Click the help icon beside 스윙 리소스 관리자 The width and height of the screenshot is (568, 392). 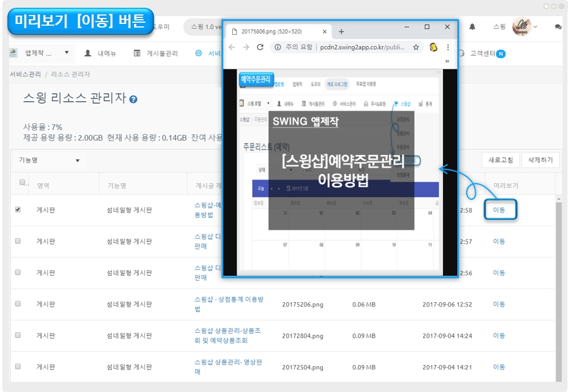(x=133, y=99)
